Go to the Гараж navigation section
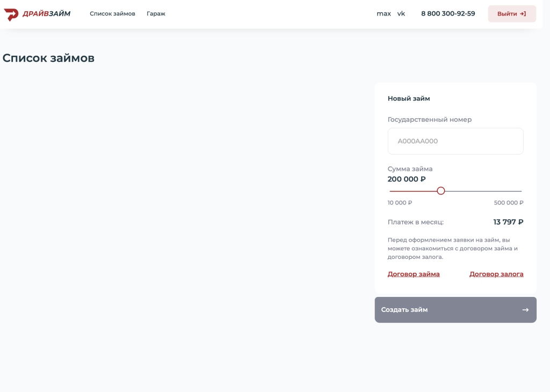The image size is (550, 392). (x=156, y=14)
